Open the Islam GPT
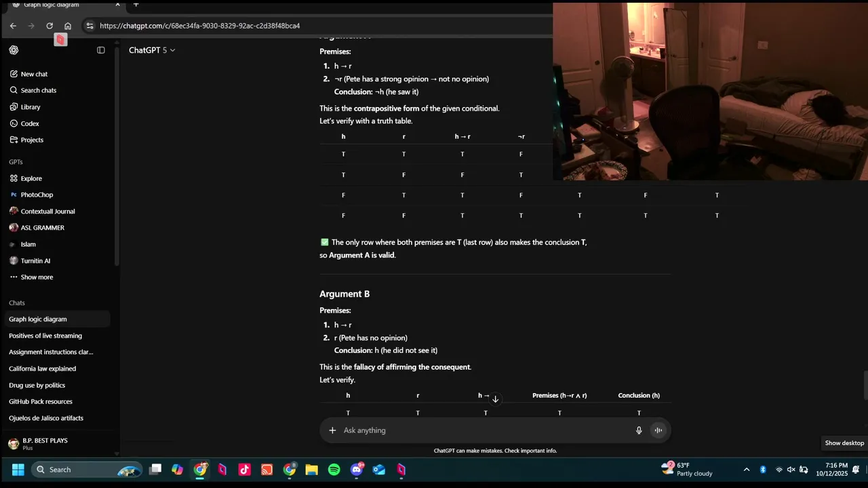Viewport: 868px width, 488px height. coord(28,244)
